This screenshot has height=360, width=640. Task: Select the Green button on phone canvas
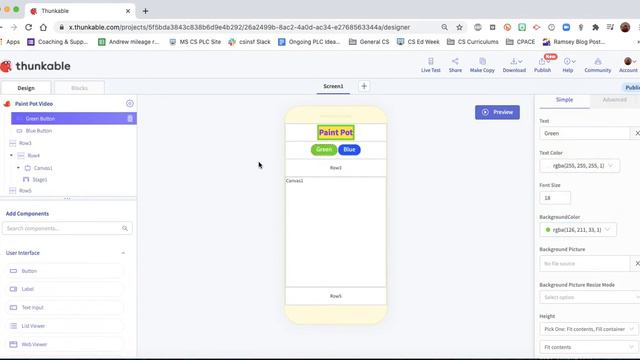point(324,150)
